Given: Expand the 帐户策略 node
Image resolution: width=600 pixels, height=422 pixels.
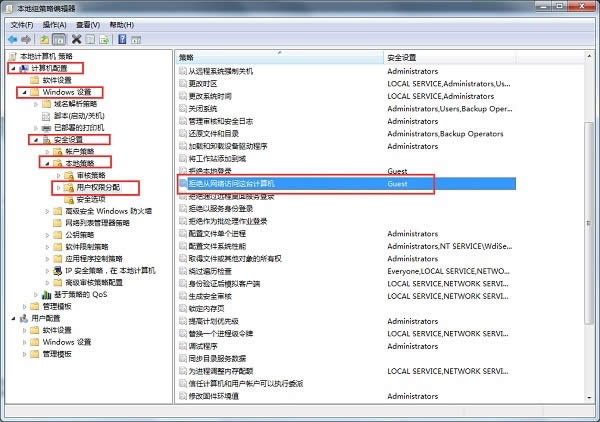Looking at the screenshot, I should pos(47,152).
